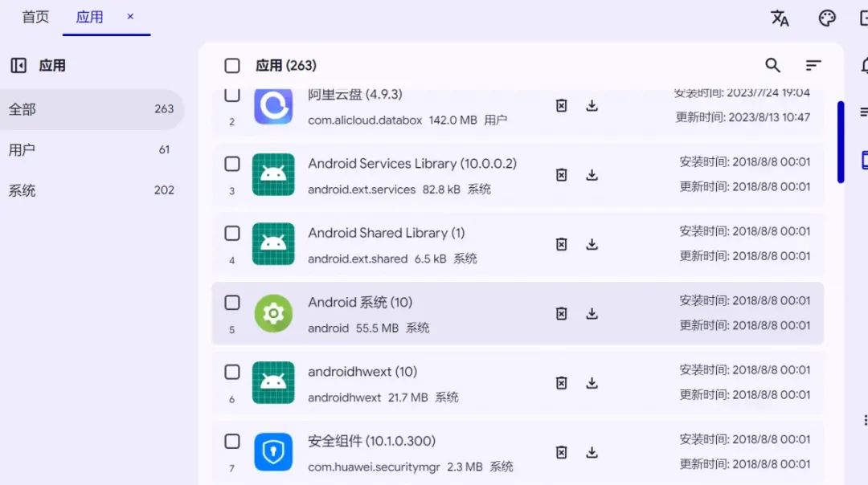Download 阿里云盘 APK
868x485 pixels.
point(592,106)
